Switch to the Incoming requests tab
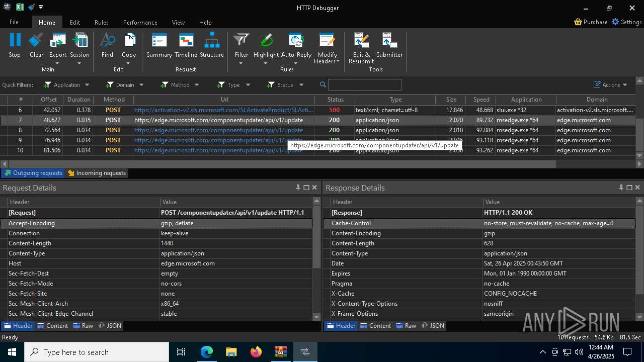This screenshot has width=644, height=362. [97, 173]
